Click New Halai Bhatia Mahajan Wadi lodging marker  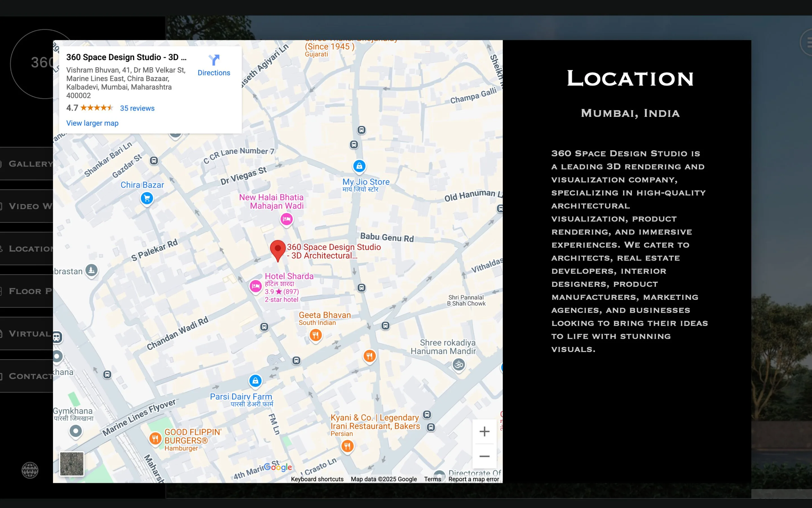tap(286, 220)
